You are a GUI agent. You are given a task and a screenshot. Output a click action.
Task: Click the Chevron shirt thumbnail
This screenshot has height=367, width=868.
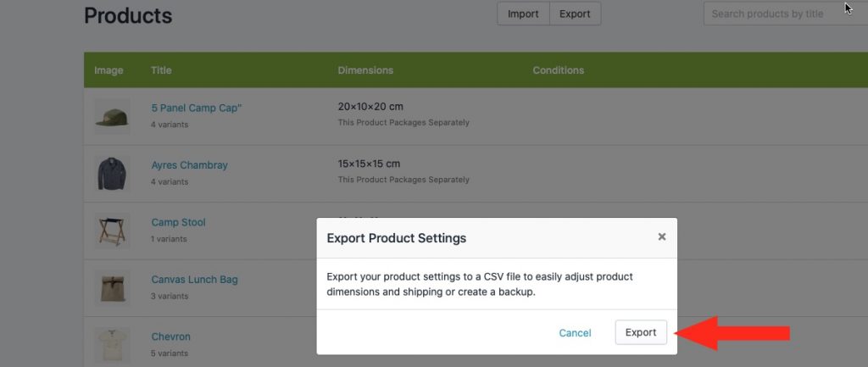pyautogui.click(x=112, y=345)
